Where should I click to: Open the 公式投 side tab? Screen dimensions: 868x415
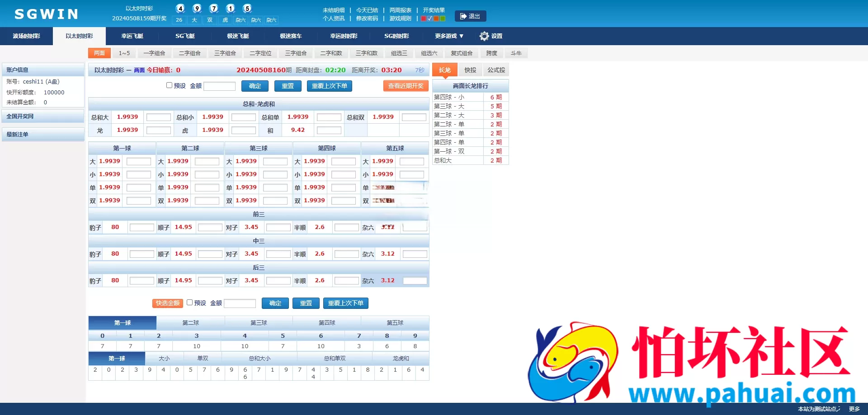496,70
